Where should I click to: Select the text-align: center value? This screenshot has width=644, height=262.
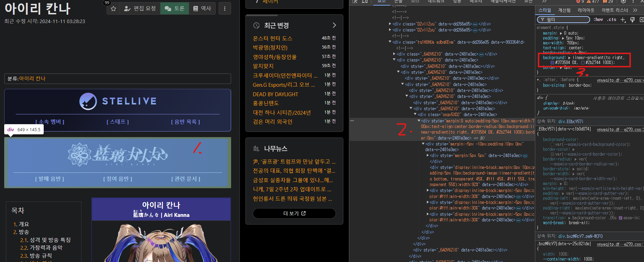(575, 48)
